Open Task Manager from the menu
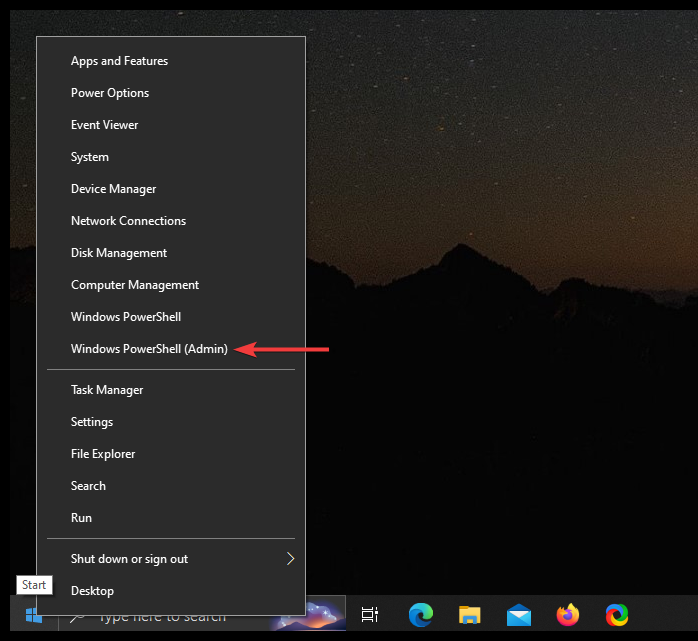698x641 pixels. click(x=171, y=390)
